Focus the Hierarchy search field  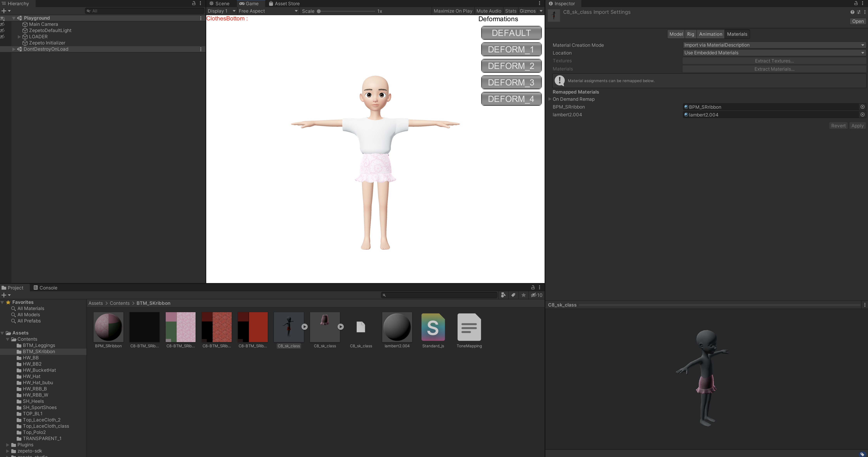click(145, 11)
